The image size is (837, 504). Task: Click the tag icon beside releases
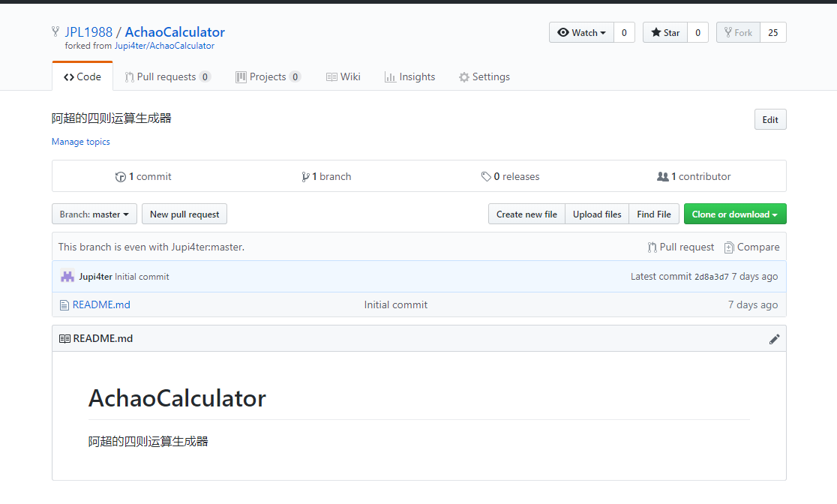(486, 177)
